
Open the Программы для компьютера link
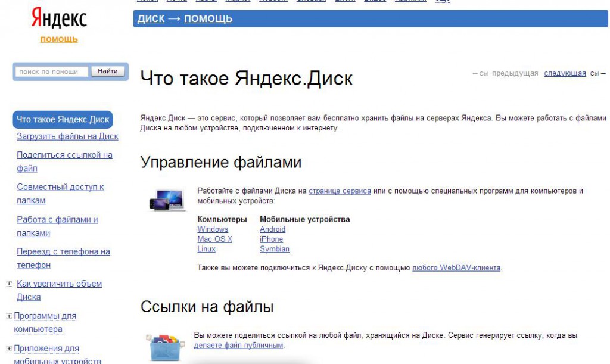point(45,322)
